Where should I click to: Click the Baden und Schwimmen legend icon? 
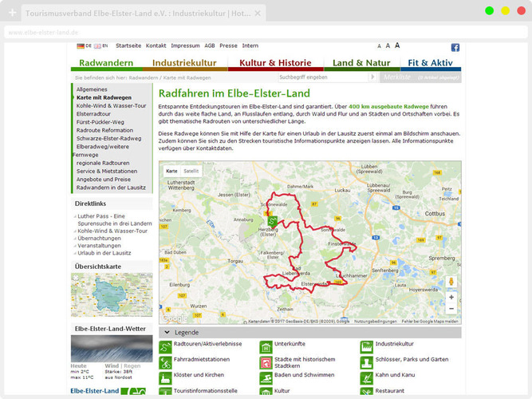click(266, 378)
